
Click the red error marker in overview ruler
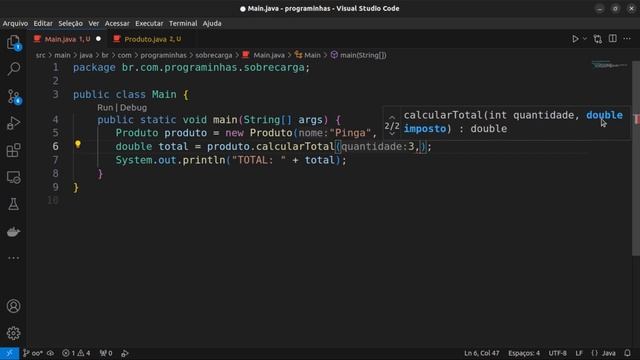[636, 119]
